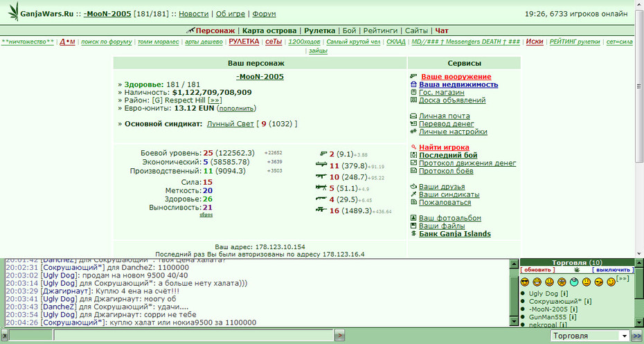Click in the chat message input field
The height and width of the screenshot is (344, 644).
(193, 336)
